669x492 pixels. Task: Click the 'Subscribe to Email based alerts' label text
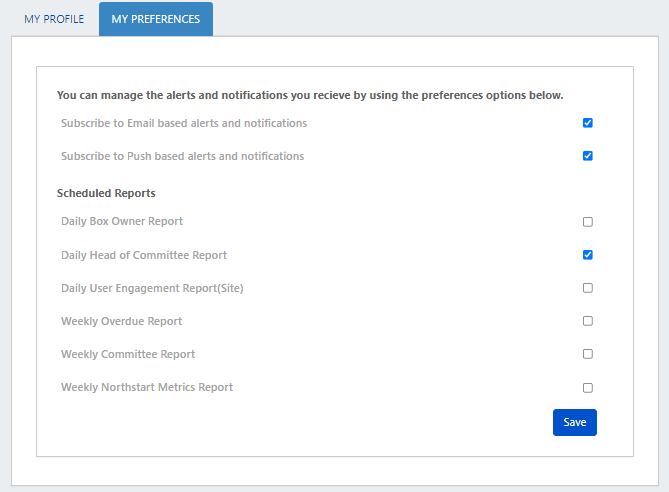pyautogui.click(x=184, y=123)
